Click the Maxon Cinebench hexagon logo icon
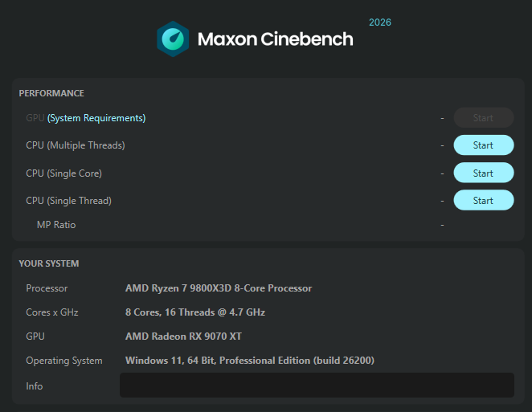This screenshot has height=412, width=532. (173, 39)
